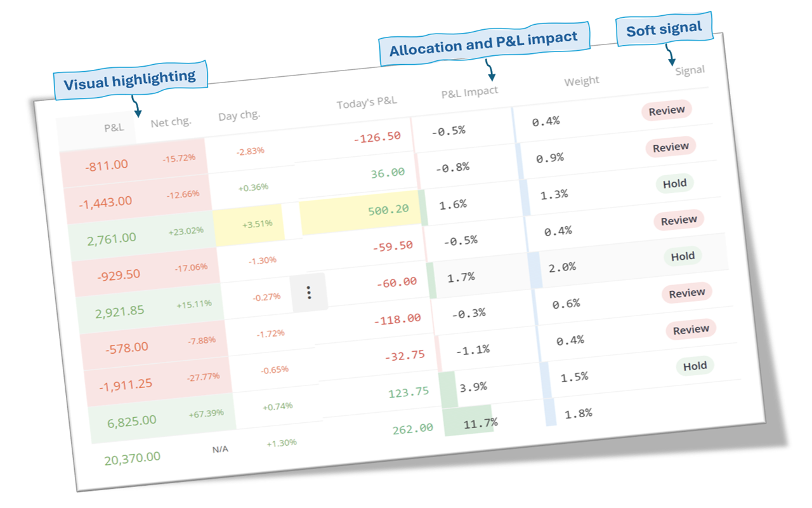Click the N/A cell in the bottom row
The image size is (812, 508).
point(222,448)
